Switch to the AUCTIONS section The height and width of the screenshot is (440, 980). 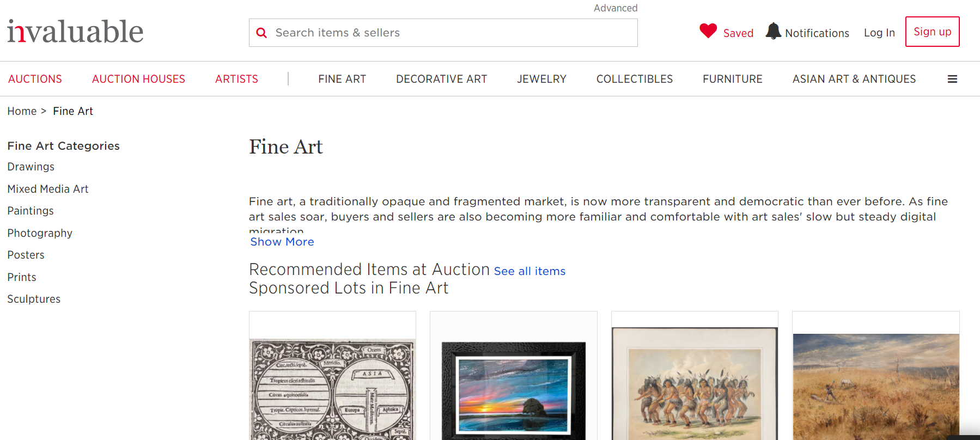click(35, 78)
